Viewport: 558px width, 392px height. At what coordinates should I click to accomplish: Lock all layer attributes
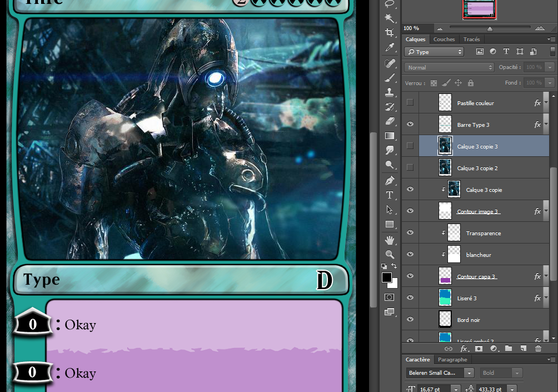pos(470,83)
